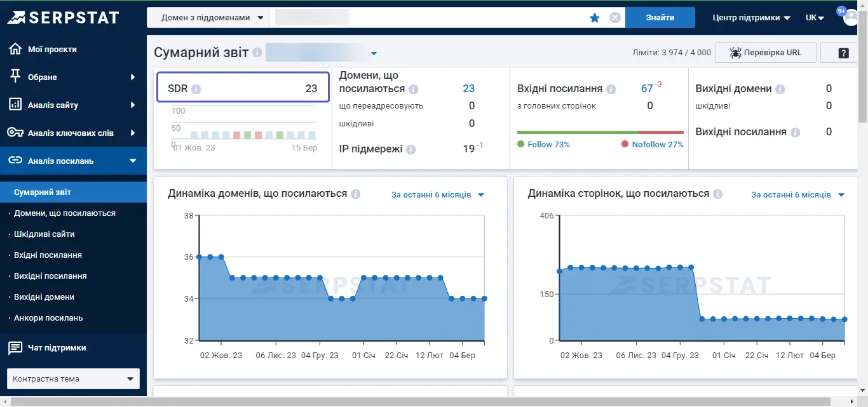This screenshot has height=407, width=868.
Task: Click the spider icon on "Перевірка URL"
Action: (736, 52)
